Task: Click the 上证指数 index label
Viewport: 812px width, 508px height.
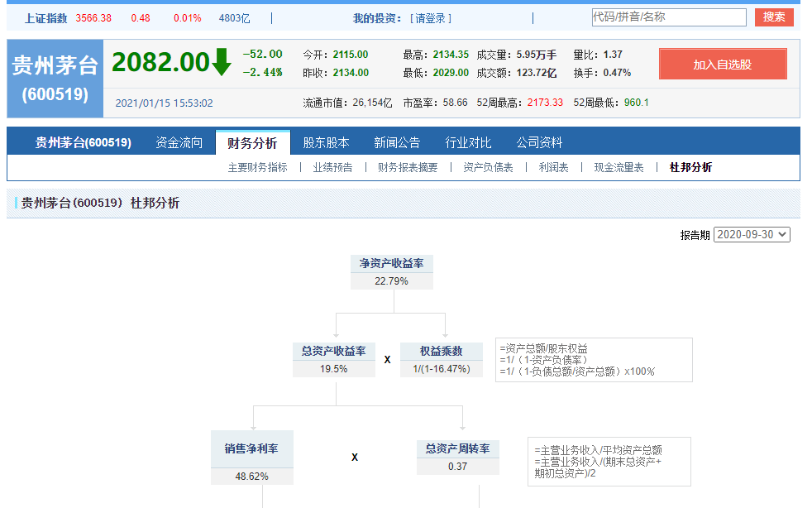Action: click(46, 19)
